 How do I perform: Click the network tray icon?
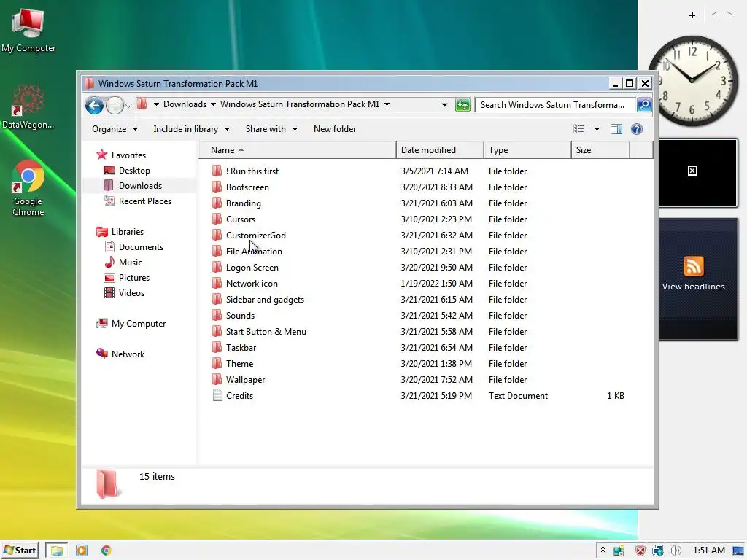(658, 551)
